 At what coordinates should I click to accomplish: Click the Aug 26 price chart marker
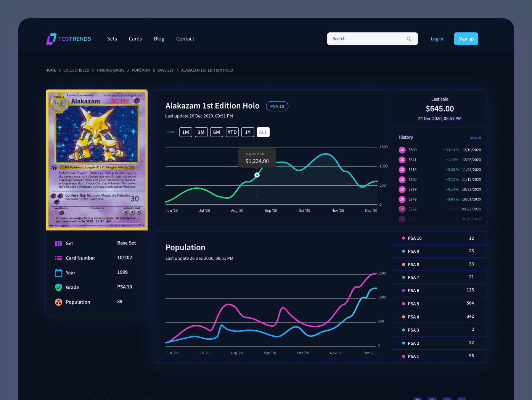click(x=257, y=175)
